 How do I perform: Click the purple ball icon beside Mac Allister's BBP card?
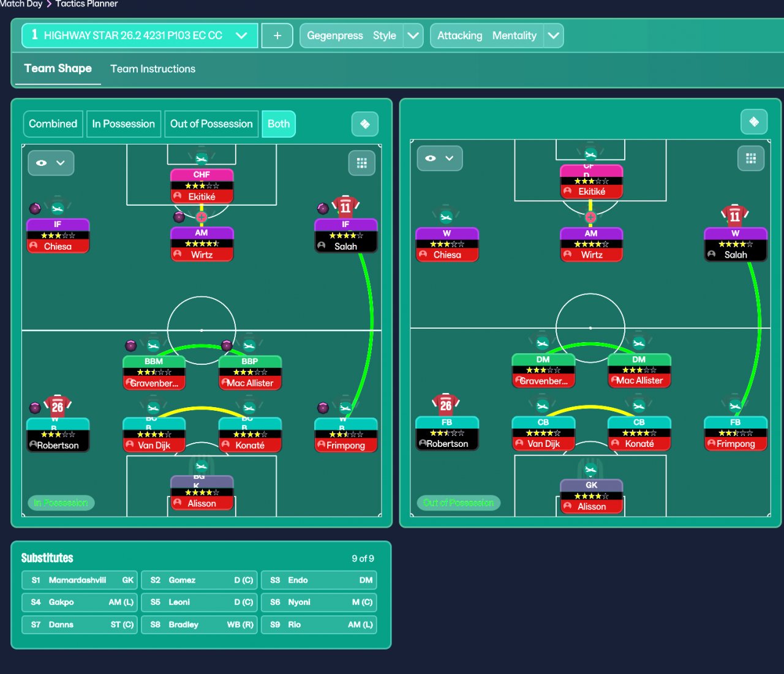tap(227, 345)
